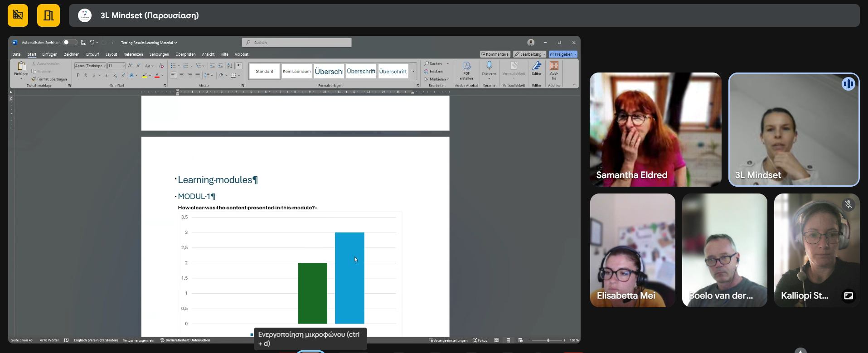Click the Kommentare button
Image resolution: width=868 pixels, height=353 pixels.
pos(495,54)
